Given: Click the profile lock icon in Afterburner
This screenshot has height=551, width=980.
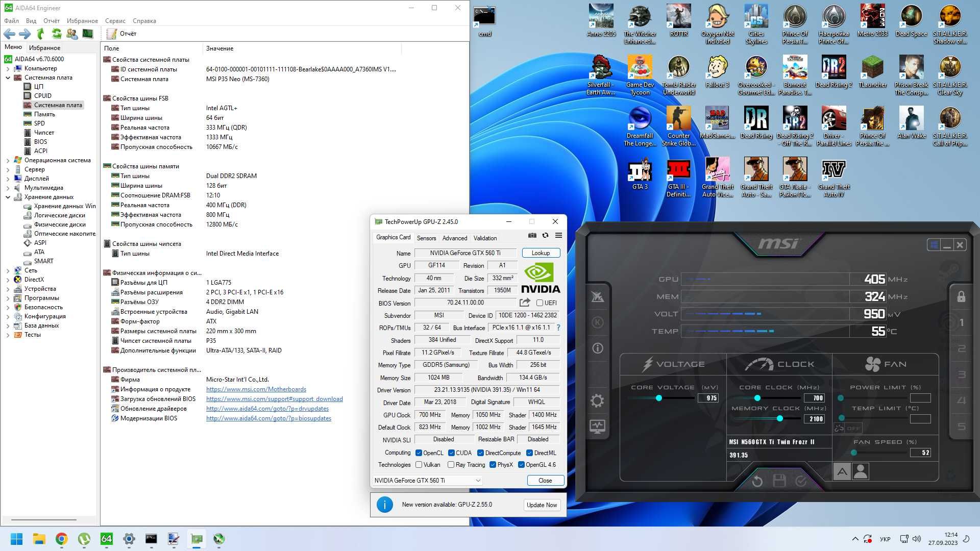Looking at the screenshot, I should tap(961, 296).
